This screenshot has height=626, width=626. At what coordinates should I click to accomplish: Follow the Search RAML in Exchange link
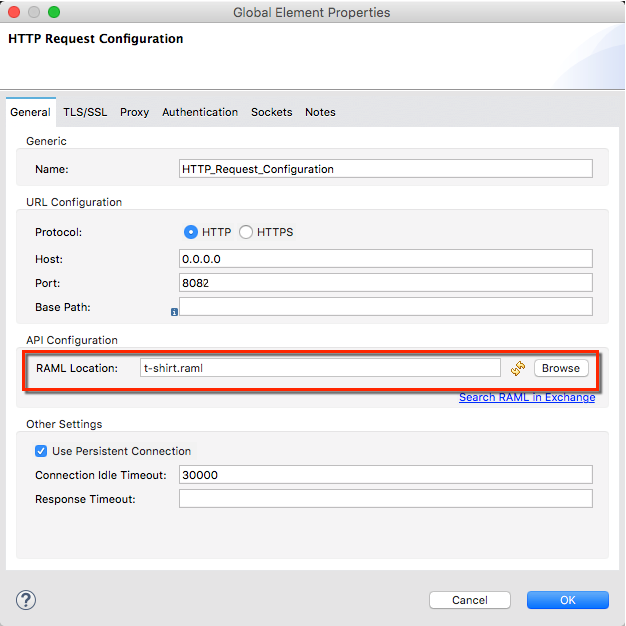tap(527, 397)
